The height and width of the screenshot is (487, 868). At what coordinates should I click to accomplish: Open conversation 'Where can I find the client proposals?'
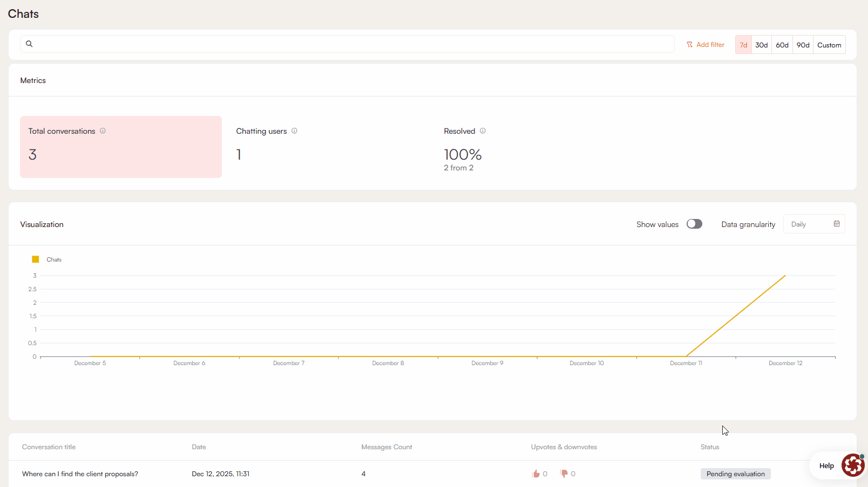click(80, 474)
